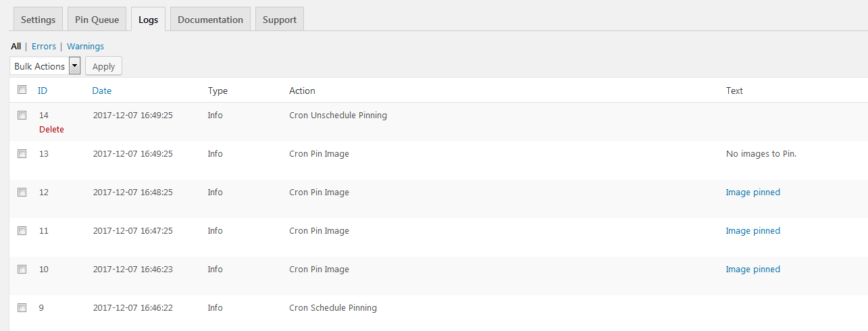
Task: Check the box for log entry 14
Action: coord(22,115)
